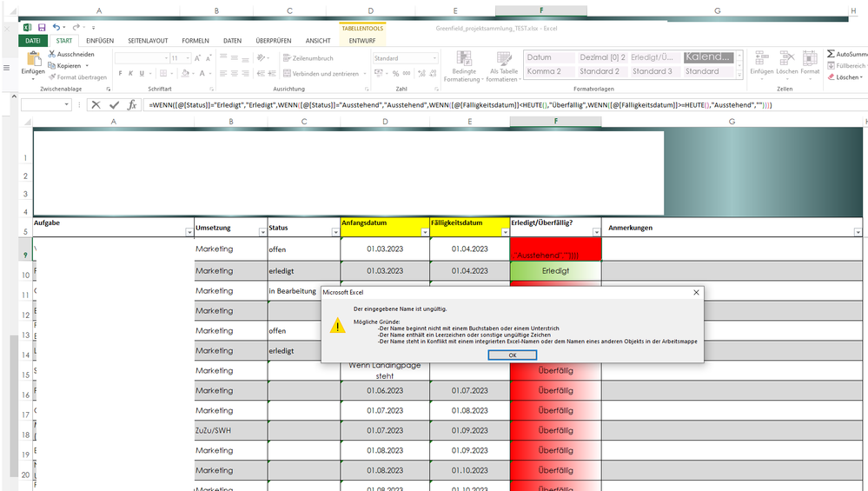
Task: Expand the cell styles gallery
Action: point(739,76)
